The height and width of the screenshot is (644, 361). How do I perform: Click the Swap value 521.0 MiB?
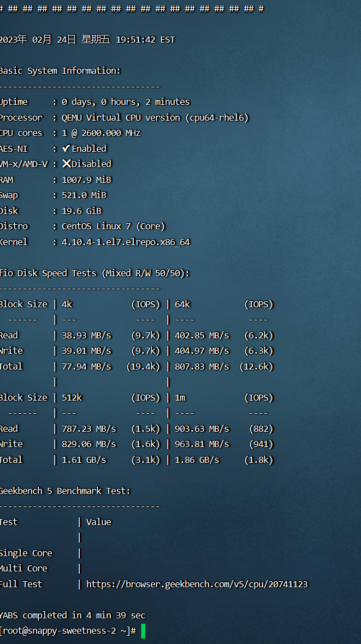point(84,195)
